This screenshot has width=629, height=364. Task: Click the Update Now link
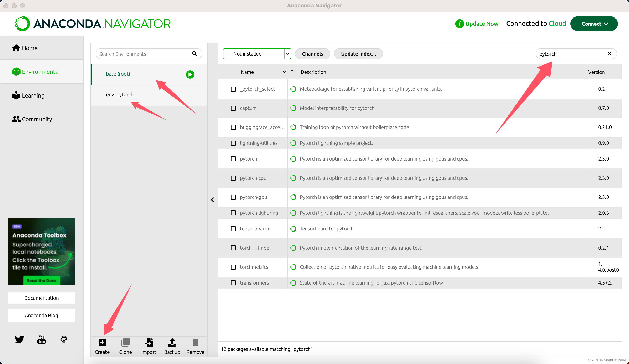pyautogui.click(x=482, y=24)
